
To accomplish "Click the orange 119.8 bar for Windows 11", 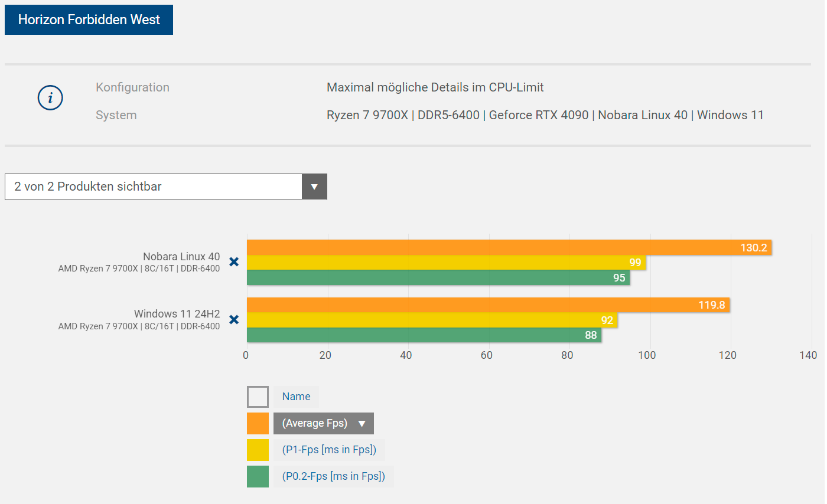I will [x=489, y=305].
